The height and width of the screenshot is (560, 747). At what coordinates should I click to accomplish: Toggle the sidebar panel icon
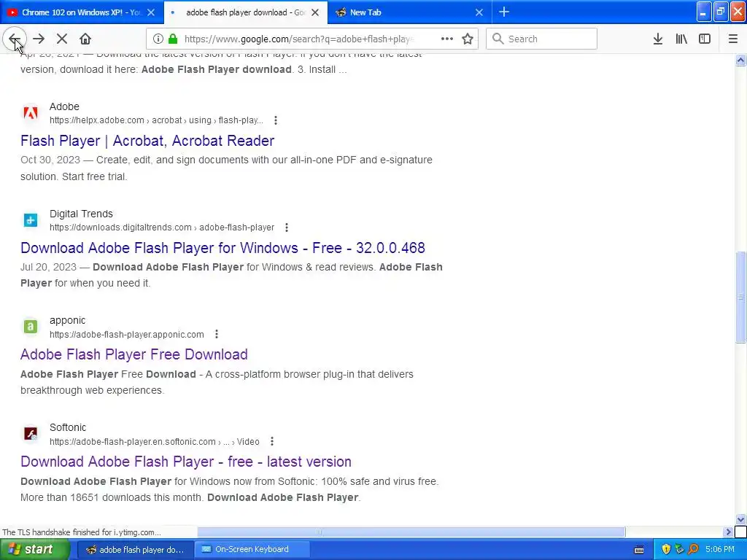click(705, 39)
